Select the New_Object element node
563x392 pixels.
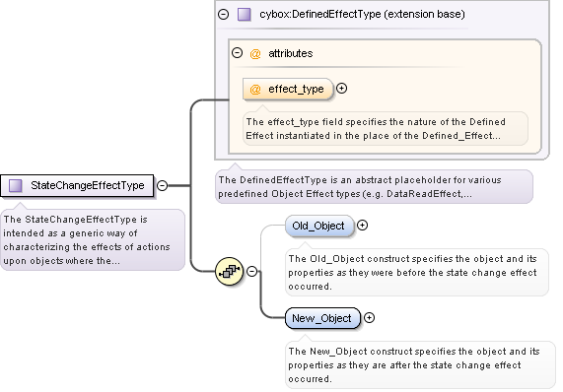(322, 318)
